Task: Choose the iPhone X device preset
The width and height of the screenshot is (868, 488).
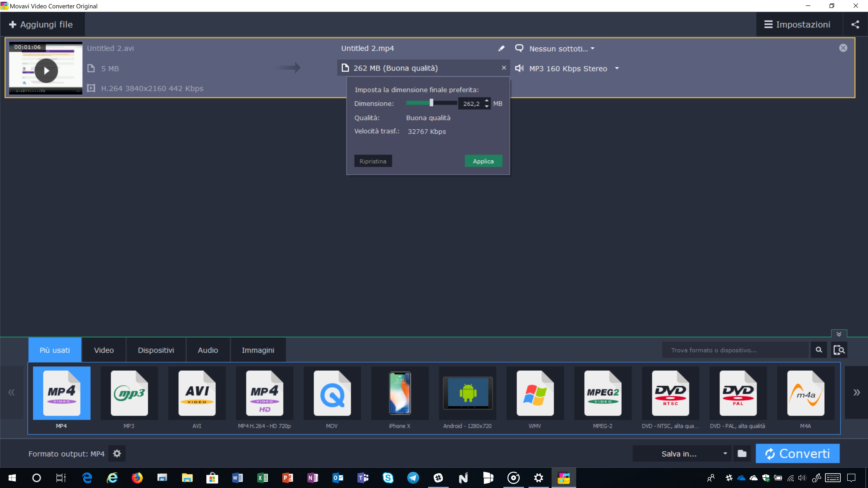Action: pyautogui.click(x=400, y=393)
